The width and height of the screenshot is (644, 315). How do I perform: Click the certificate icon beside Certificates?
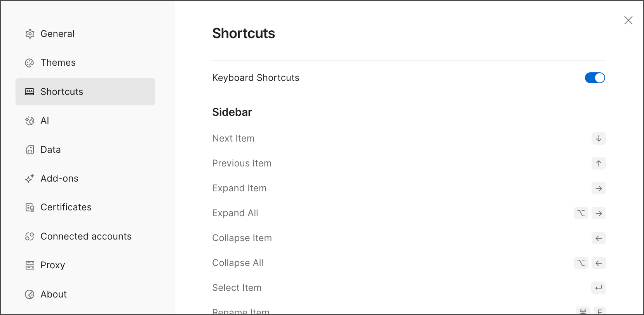tap(30, 207)
